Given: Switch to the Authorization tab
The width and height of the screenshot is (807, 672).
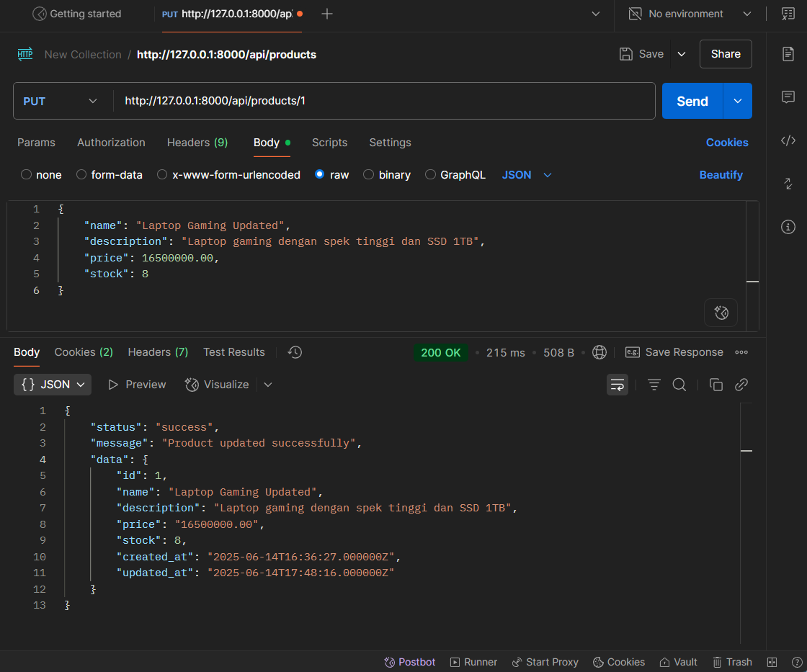Looking at the screenshot, I should (x=111, y=143).
